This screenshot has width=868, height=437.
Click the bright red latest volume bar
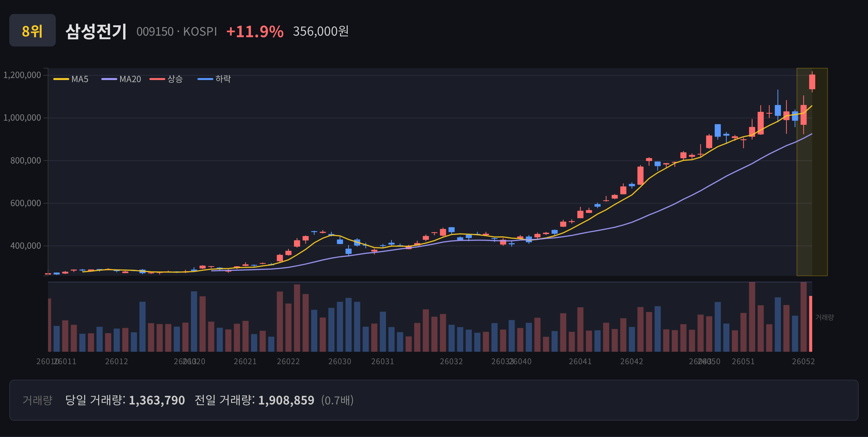click(811, 324)
